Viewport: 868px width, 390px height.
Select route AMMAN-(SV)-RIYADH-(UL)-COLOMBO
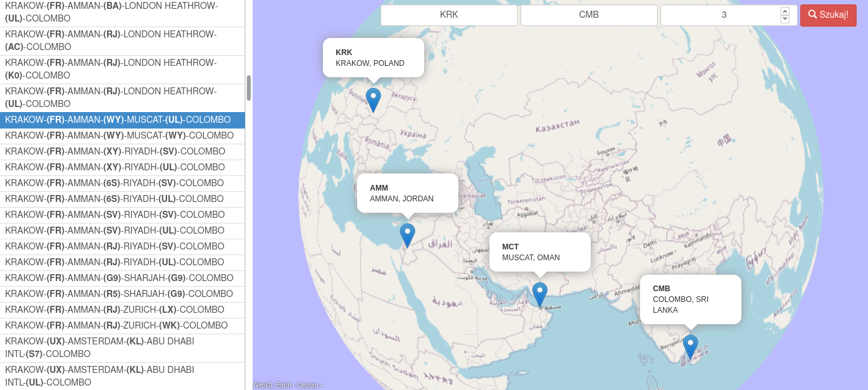coord(122,231)
